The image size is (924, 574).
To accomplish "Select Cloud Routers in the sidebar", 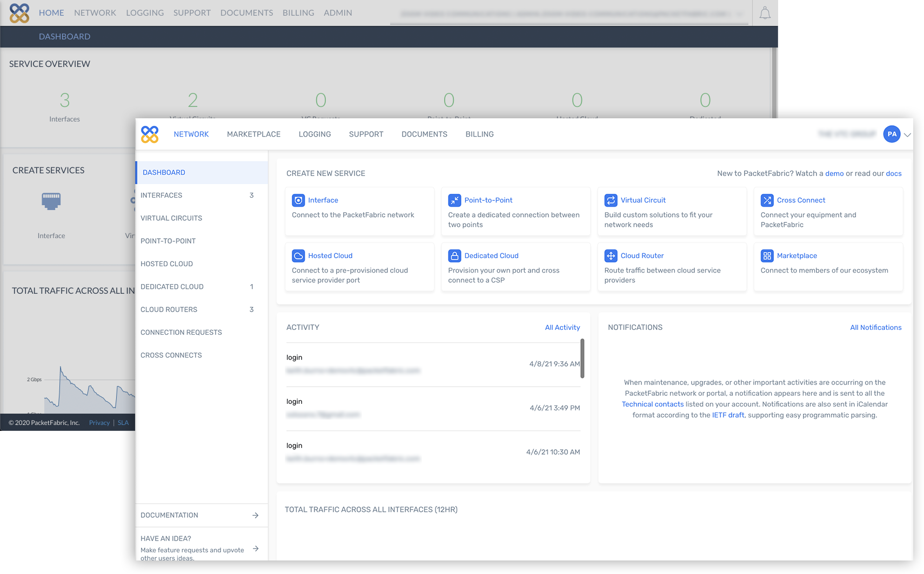I will click(169, 310).
